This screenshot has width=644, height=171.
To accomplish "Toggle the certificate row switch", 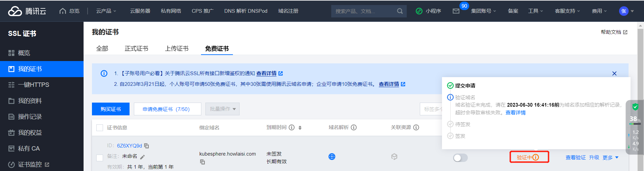I will tap(460, 158).
